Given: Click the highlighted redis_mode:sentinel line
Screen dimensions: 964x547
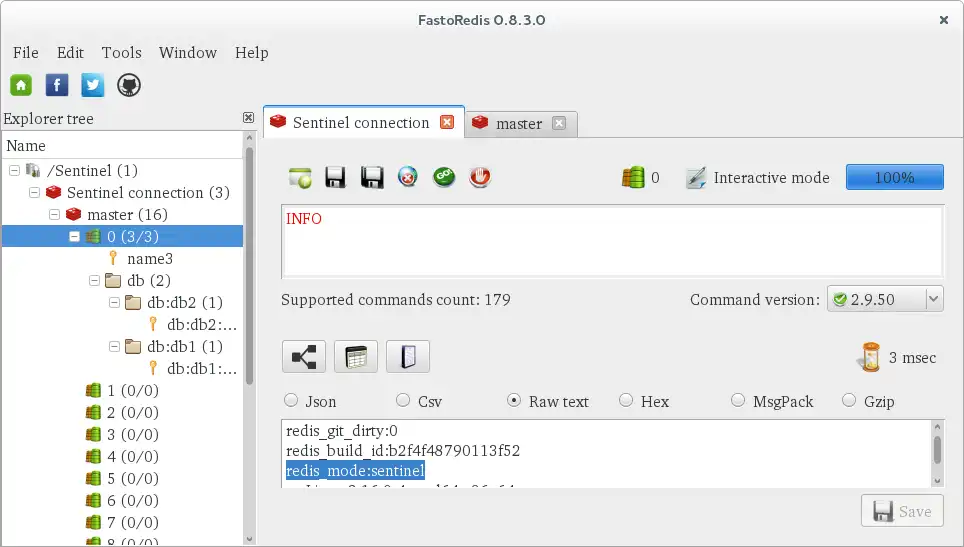Looking at the screenshot, I should (355, 471).
